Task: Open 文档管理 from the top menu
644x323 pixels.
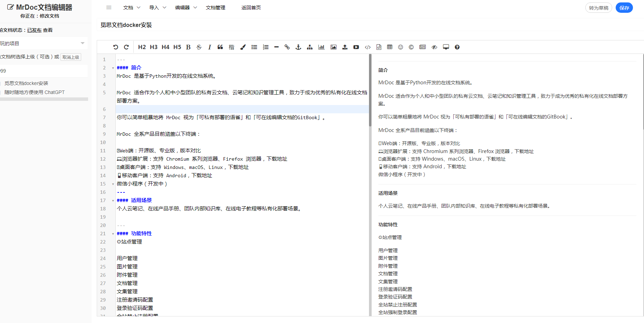Action: click(215, 7)
